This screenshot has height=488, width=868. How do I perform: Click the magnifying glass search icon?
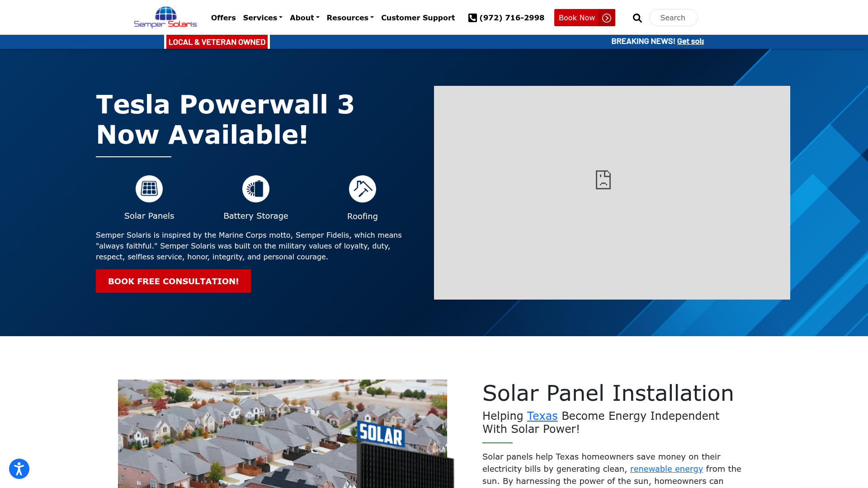[637, 18]
